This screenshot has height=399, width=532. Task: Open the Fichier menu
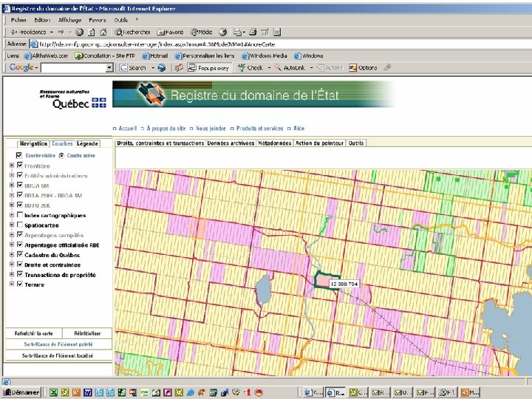(x=18, y=20)
